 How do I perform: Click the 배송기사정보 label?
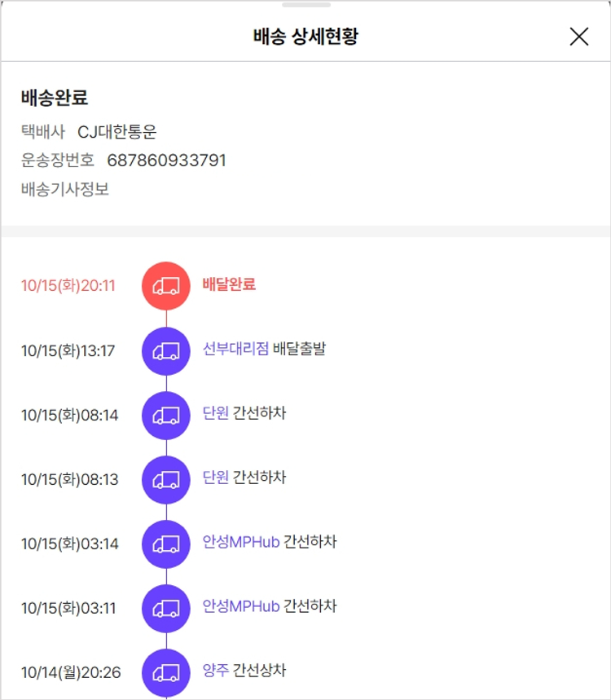click(x=65, y=189)
